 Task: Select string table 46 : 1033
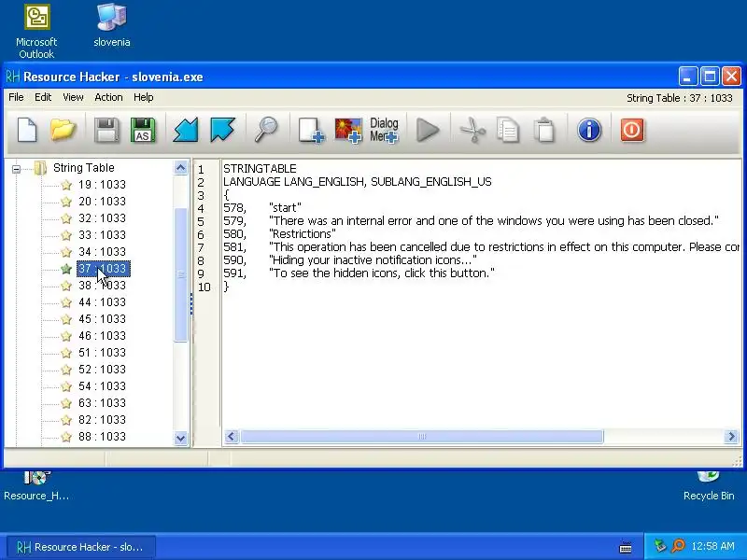(x=102, y=336)
